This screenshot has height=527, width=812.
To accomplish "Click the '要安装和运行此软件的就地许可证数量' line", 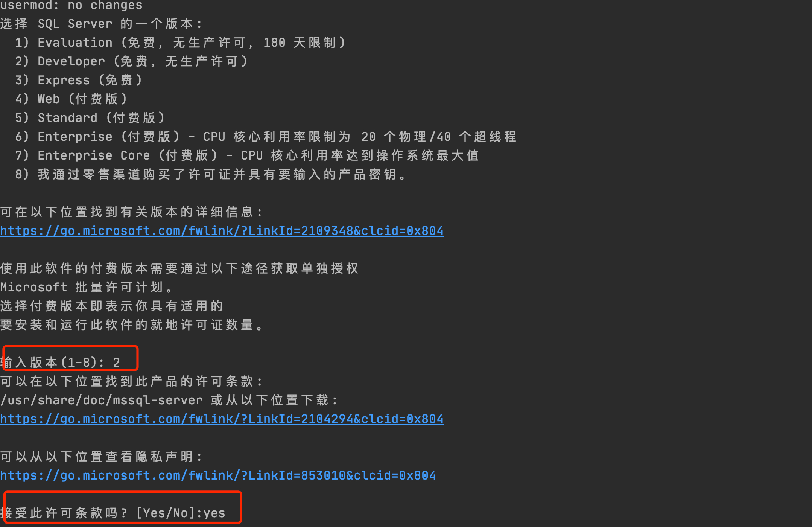I will point(132,325).
